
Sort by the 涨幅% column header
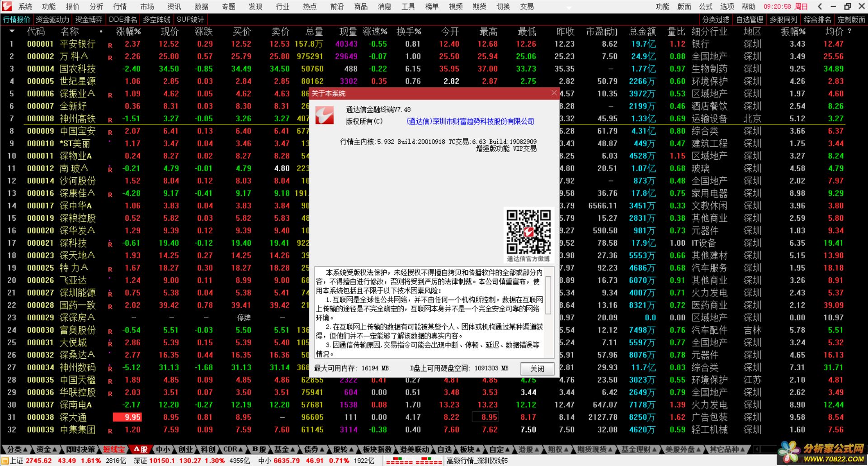coord(128,31)
